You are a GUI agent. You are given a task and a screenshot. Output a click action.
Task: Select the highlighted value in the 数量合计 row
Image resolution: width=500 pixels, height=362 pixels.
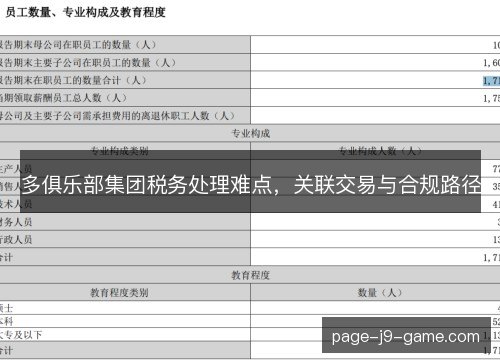tap(491, 80)
